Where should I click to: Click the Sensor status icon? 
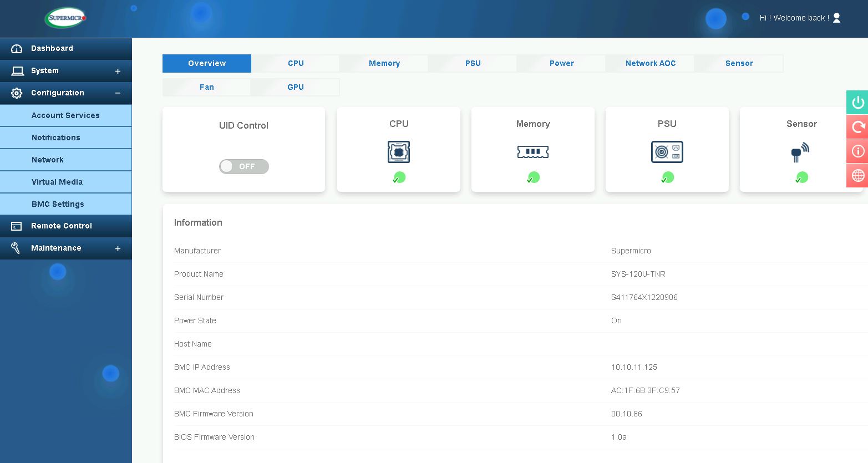pyautogui.click(x=800, y=151)
